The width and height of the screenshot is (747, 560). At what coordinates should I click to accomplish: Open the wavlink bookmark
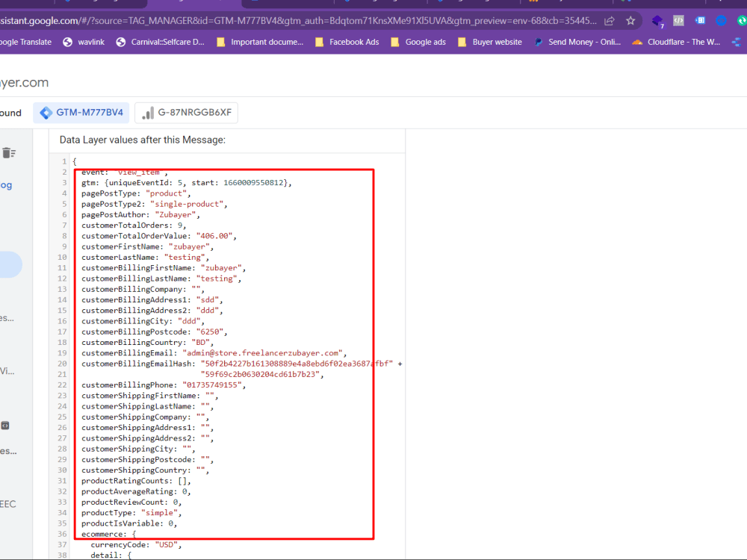84,42
